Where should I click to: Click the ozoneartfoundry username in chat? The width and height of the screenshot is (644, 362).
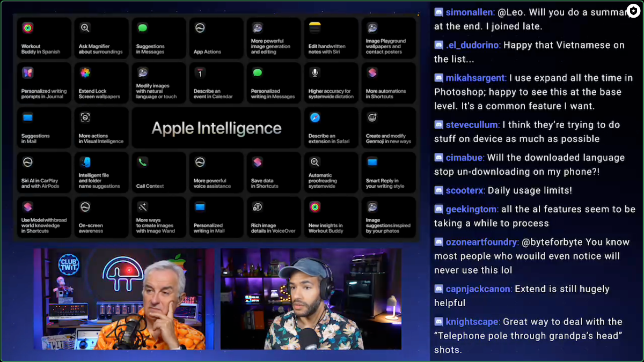(481, 242)
